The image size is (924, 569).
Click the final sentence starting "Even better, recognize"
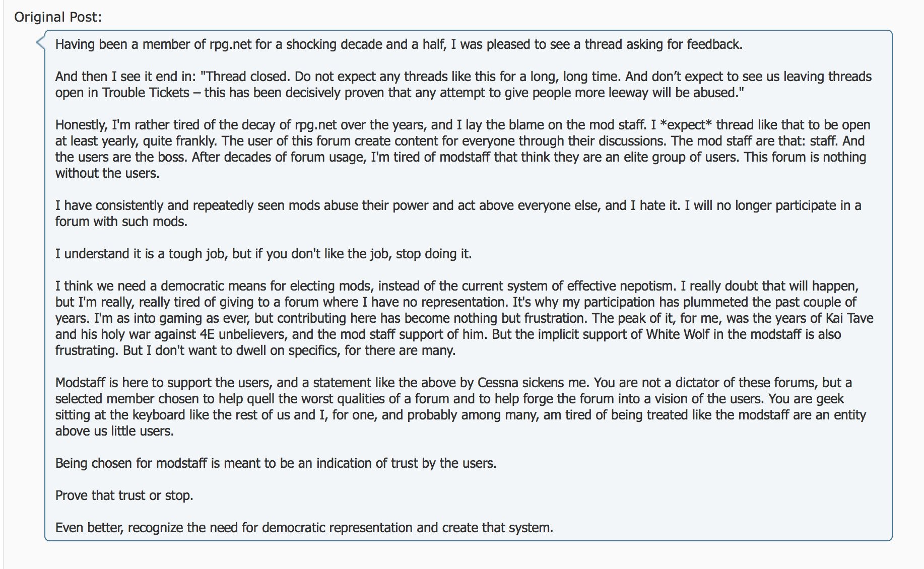pyautogui.click(x=304, y=528)
